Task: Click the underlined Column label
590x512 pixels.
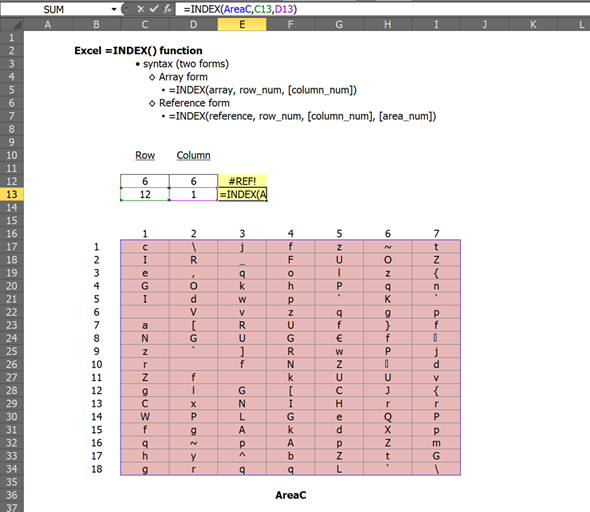Action: pyautogui.click(x=193, y=155)
